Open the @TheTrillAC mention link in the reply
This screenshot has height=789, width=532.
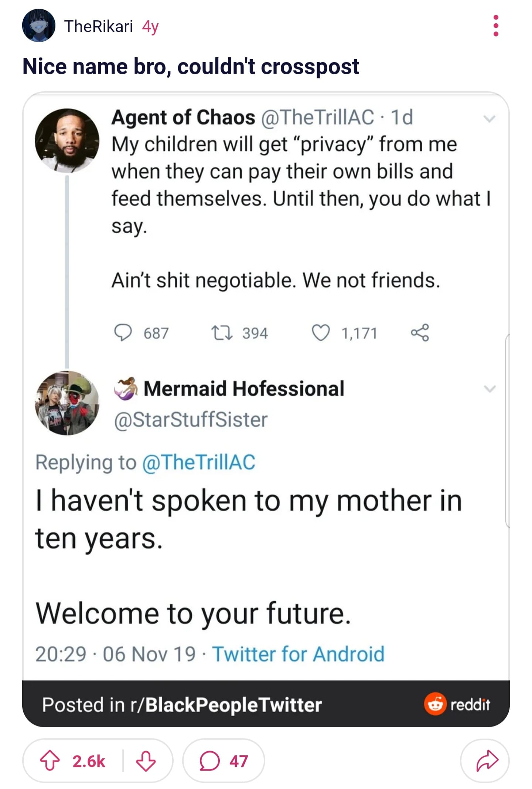199,462
